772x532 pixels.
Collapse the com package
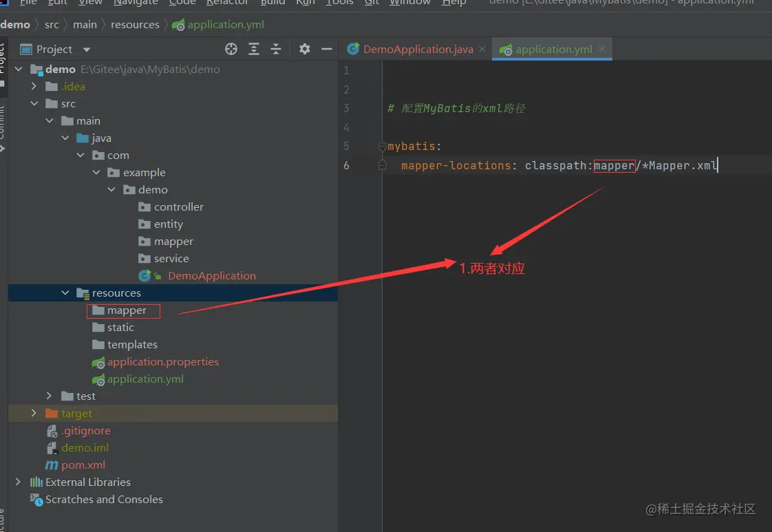[81, 155]
